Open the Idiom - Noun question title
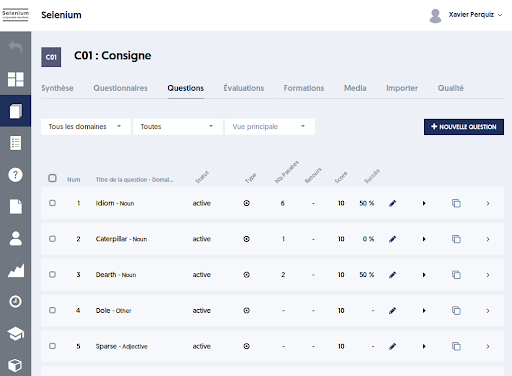This screenshot has width=512, height=376. pos(115,203)
